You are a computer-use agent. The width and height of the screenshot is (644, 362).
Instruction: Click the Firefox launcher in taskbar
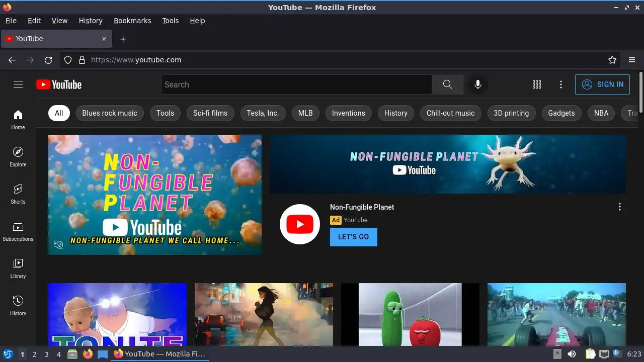88,354
